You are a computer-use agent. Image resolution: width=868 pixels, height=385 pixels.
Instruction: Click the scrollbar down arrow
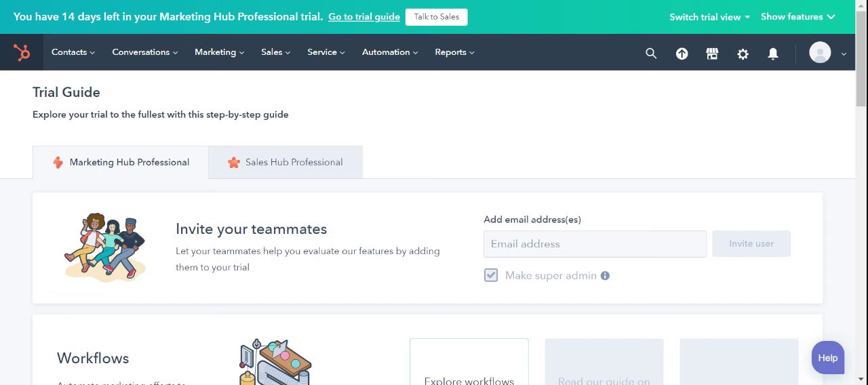(x=861, y=379)
